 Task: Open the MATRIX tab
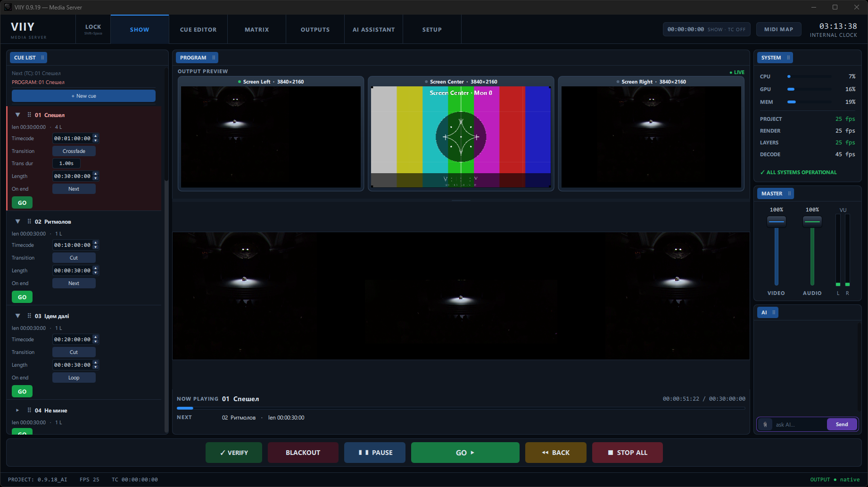256,29
